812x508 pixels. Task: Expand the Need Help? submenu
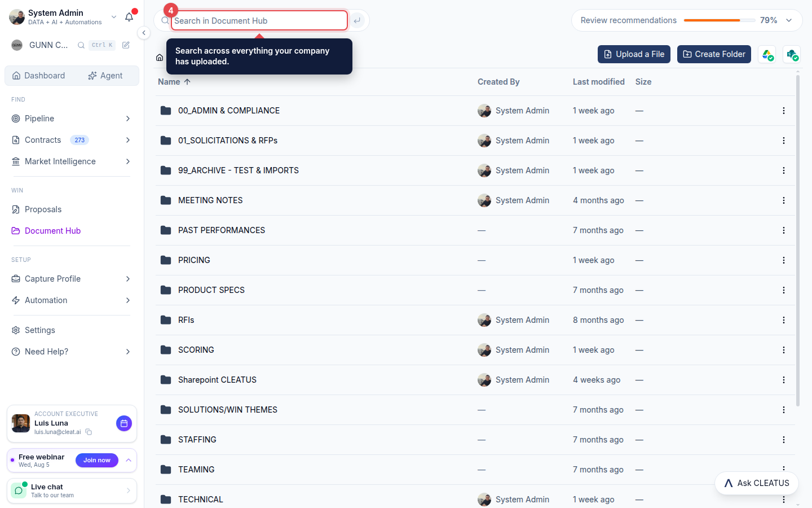point(128,352)
